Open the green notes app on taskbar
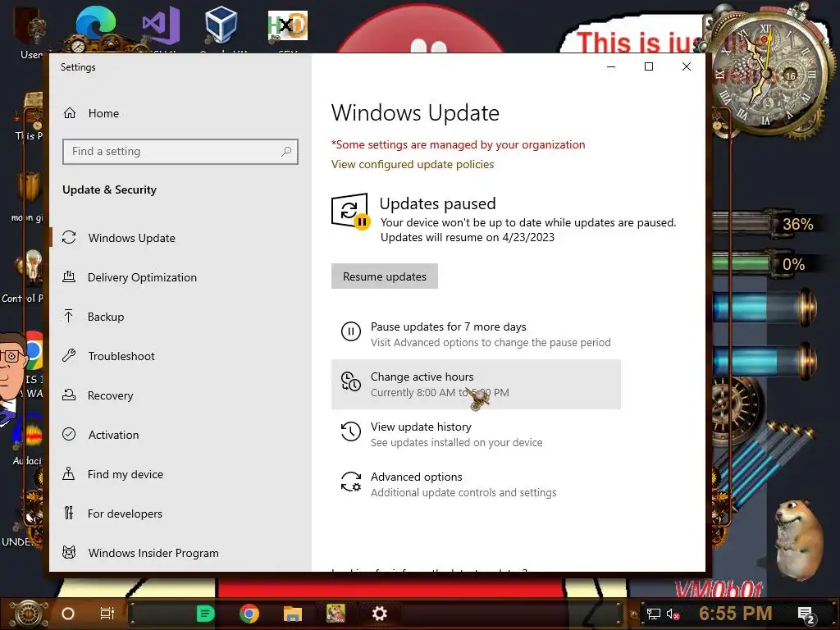840x630 pixels. click(x=205, y=614)
